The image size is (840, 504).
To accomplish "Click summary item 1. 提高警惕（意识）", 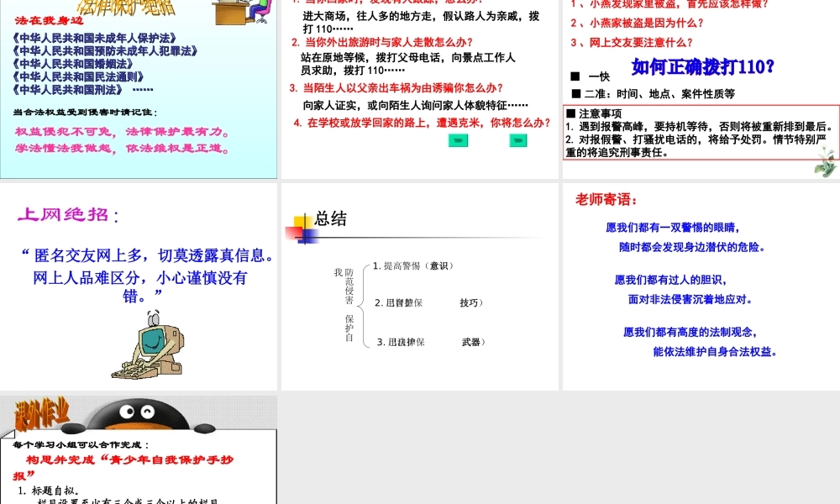I will 413,265.
